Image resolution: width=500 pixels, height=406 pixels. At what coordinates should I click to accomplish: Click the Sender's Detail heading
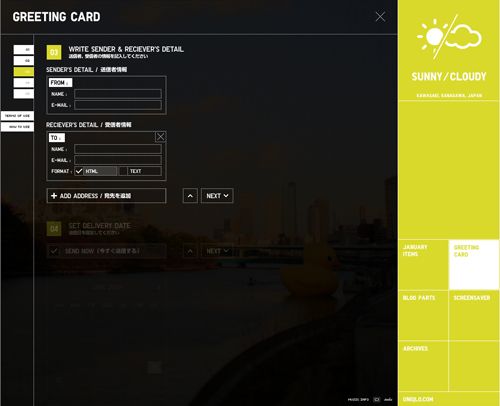pos(86,70)
